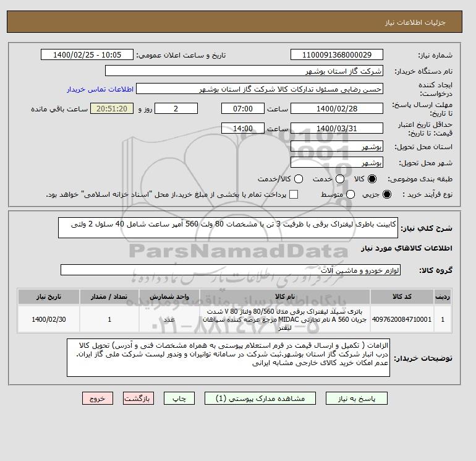Click the ساعت باقی مانده label
Viewport: 476px width, 461px height.
click(59, 109)
